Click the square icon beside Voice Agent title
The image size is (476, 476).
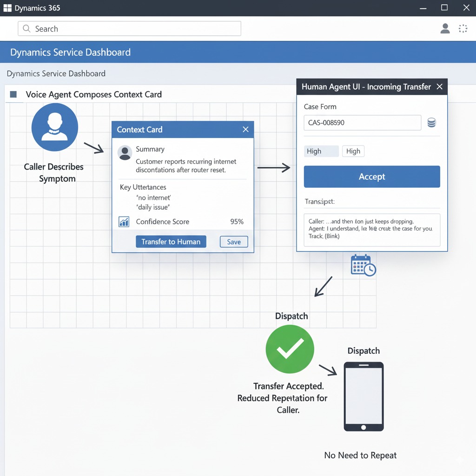[x=13, y=94]
